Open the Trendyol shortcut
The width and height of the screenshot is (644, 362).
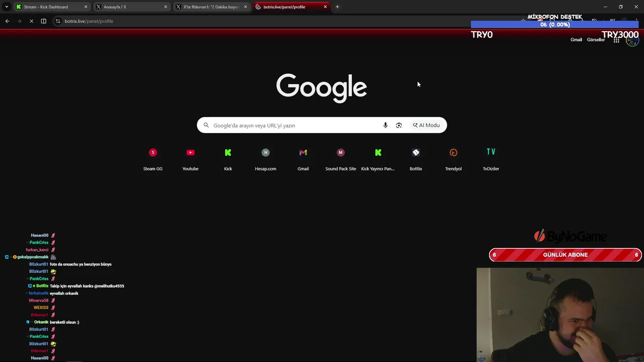[x=453, y=159]
